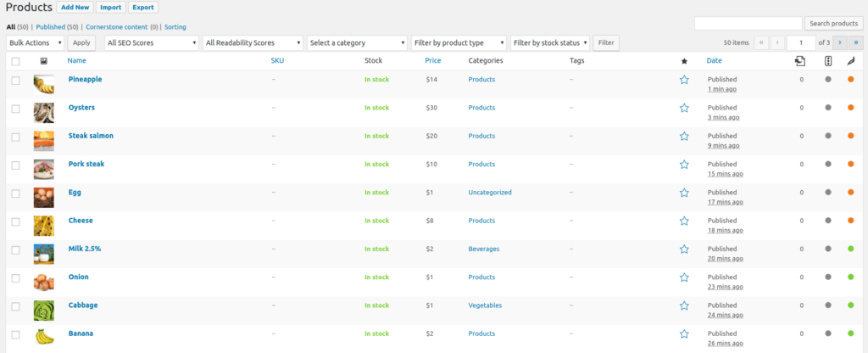The height and width of the screenshot is (353, 868).
Task: Switch to the Published view filter
Action: (x=51, y=26)
